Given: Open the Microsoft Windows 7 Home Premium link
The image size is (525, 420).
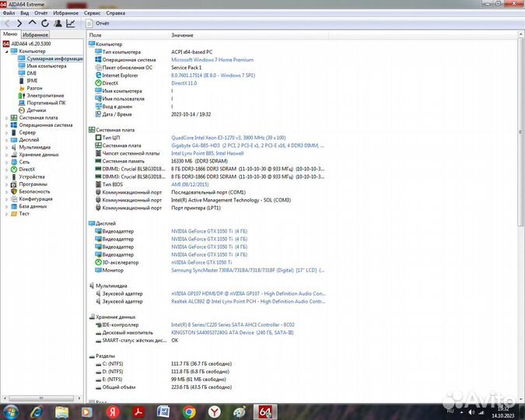Looking at the screenshot, I should pyautogui.click(x=212, y=59).
